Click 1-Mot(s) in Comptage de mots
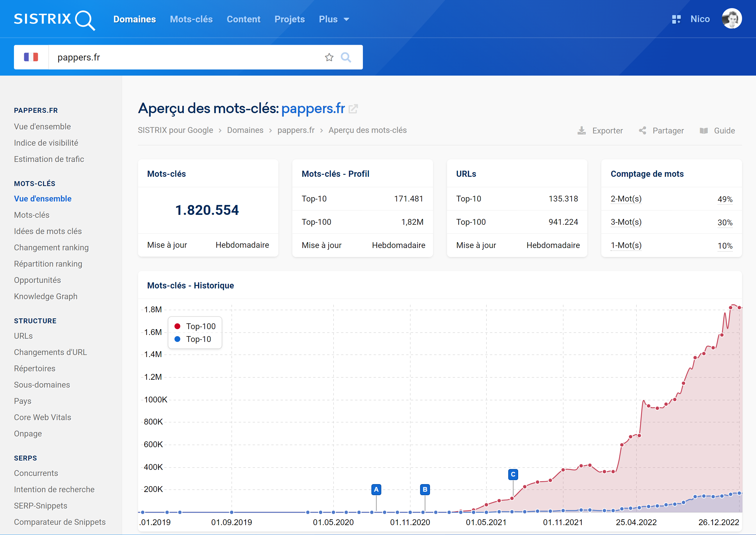 pos(626,245)
